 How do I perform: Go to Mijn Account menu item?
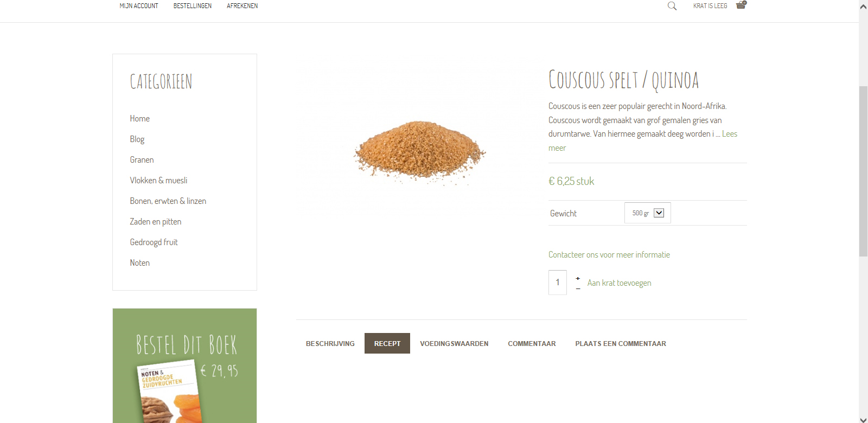[139, 6]
